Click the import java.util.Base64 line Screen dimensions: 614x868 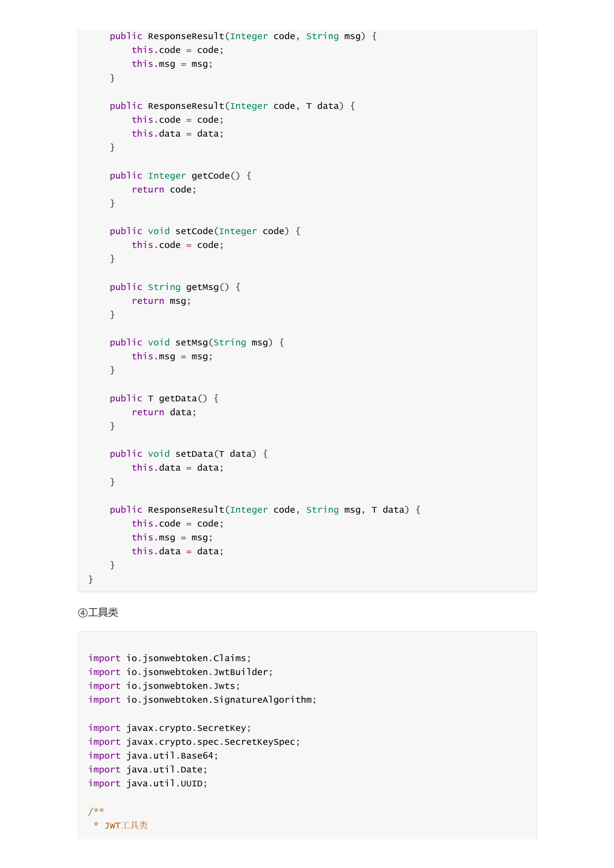click(x=153, y=756)
